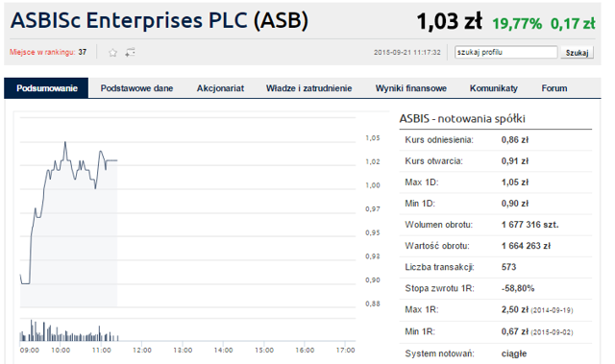Click the 'Kurs odniesienia:' label
Screen dimensions: 615x364
point(439,140)
